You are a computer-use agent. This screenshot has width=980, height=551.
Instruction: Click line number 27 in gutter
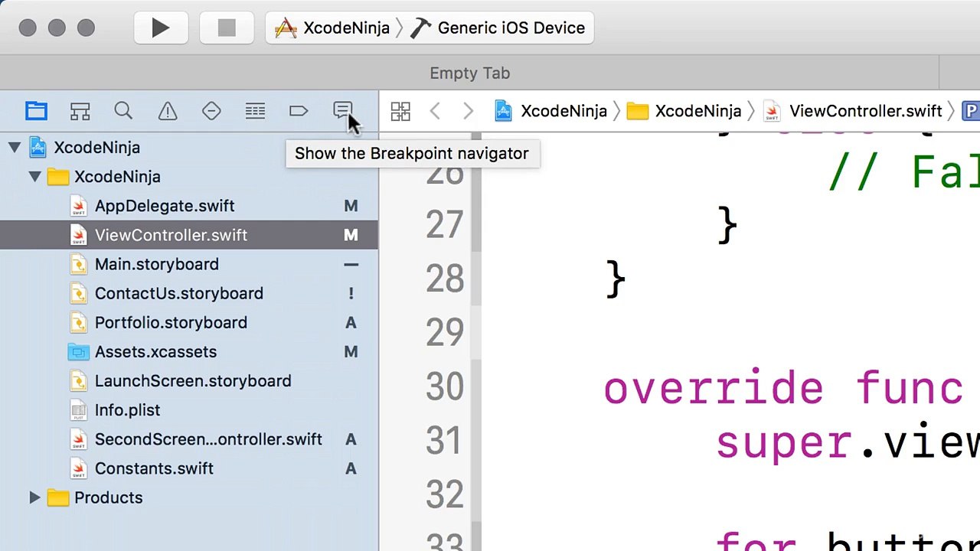(445, 225)
